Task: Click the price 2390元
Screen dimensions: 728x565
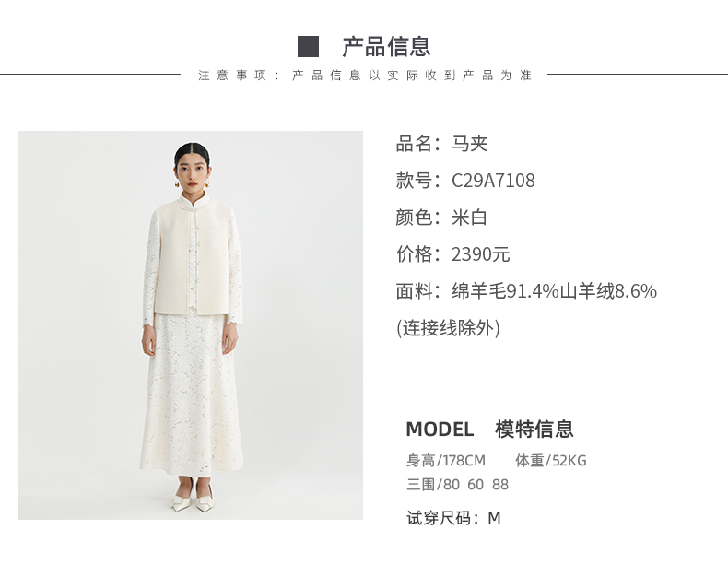Action: click(480, 254)
